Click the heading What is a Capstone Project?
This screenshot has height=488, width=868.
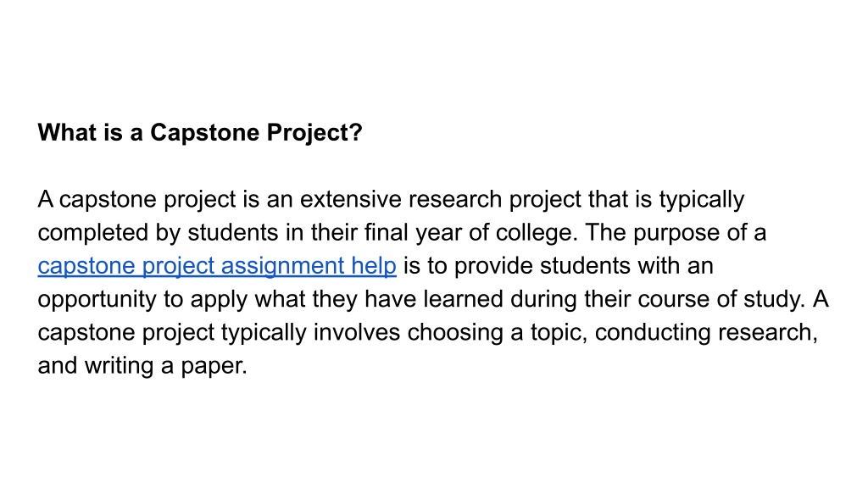[x=200, y=133]
